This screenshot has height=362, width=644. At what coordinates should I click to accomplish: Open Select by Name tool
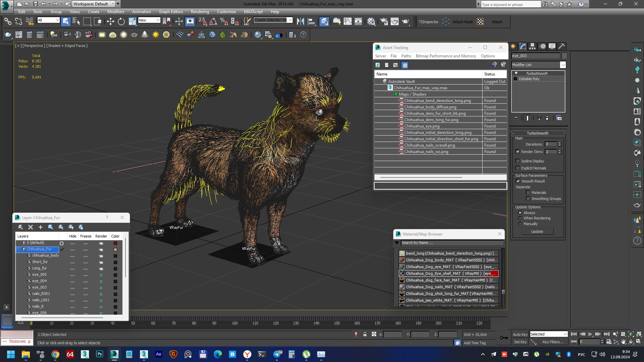click(76, 22)
